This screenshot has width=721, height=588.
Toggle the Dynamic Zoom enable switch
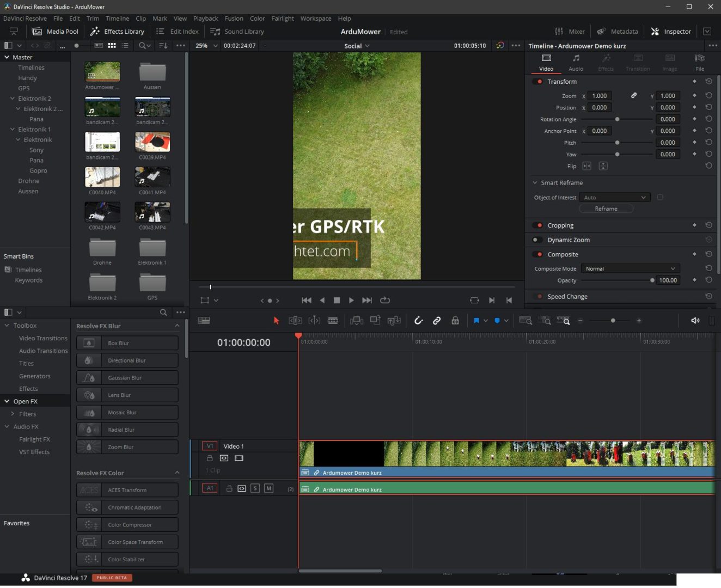tap(537, 240)
